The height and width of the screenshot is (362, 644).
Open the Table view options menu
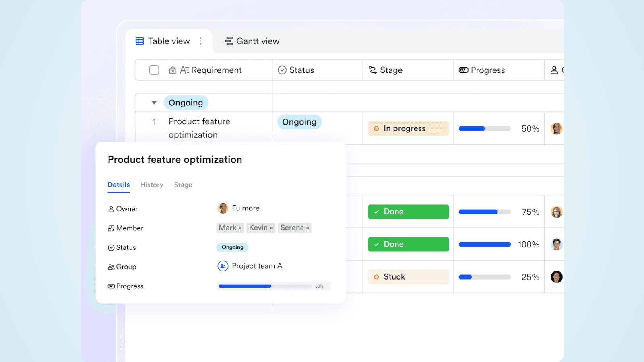(x=200, y=41)
